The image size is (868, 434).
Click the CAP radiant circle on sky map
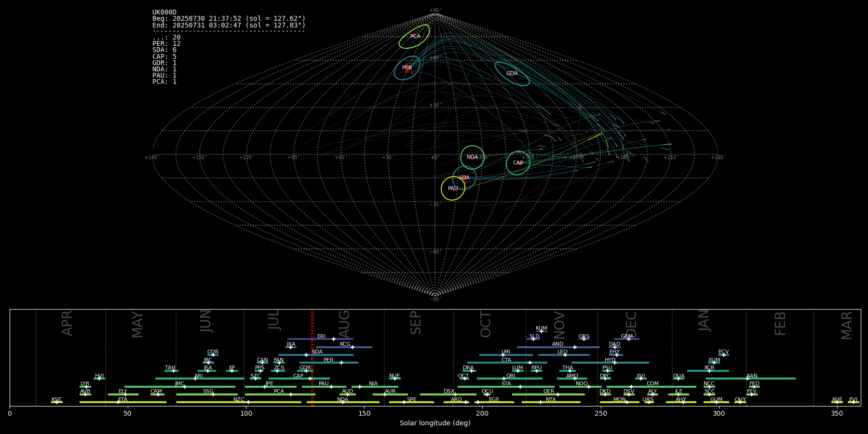(x=518, y=163)
